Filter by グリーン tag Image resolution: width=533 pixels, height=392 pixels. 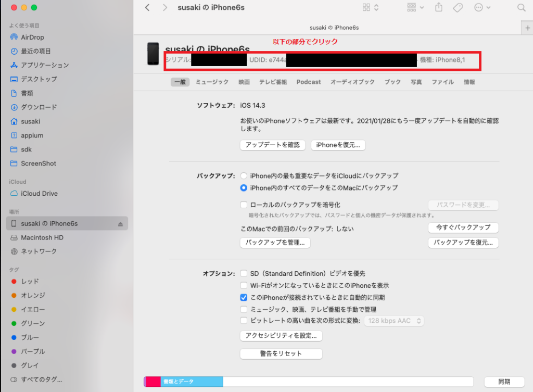33,323
